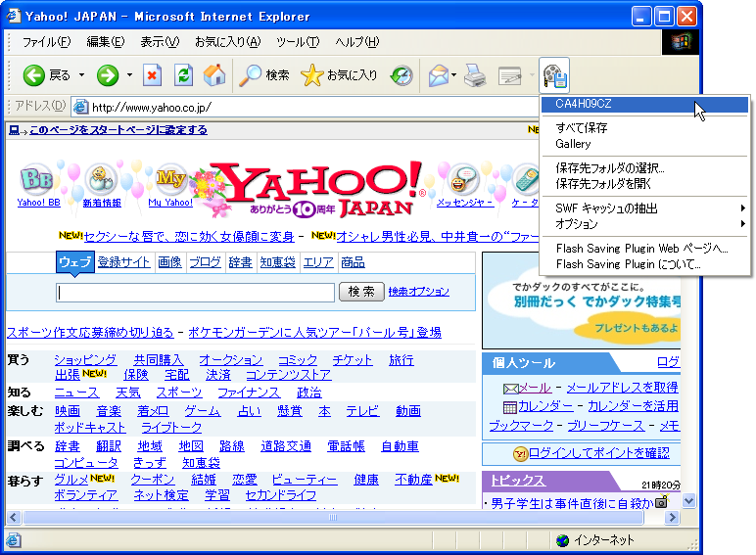Click the horizontal scrollbar left arrow
Viewport: 756px width, 555px height.
[x=13, y=518]
